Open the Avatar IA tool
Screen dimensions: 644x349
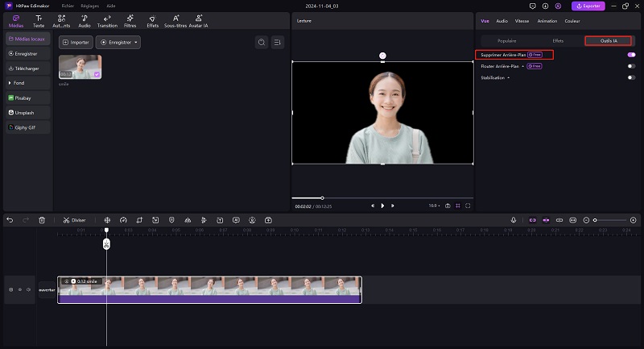[197, 21]
